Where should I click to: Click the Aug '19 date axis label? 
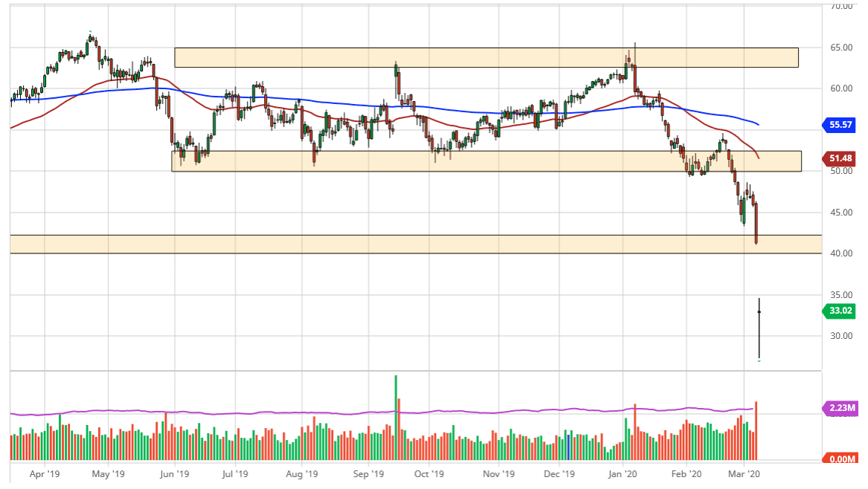click(x=302, y=474)
